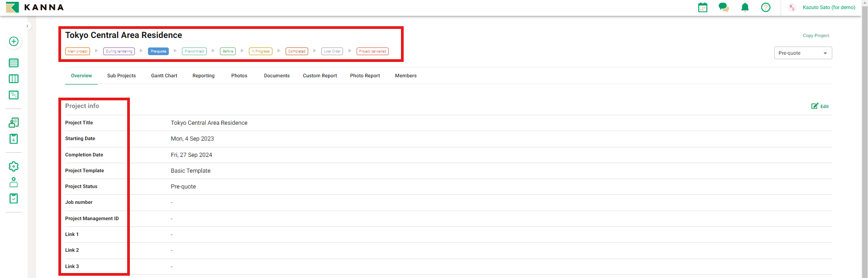Set status to In Progress stage
Viewport: 868px width, 278px height.
tap(261, 51)
